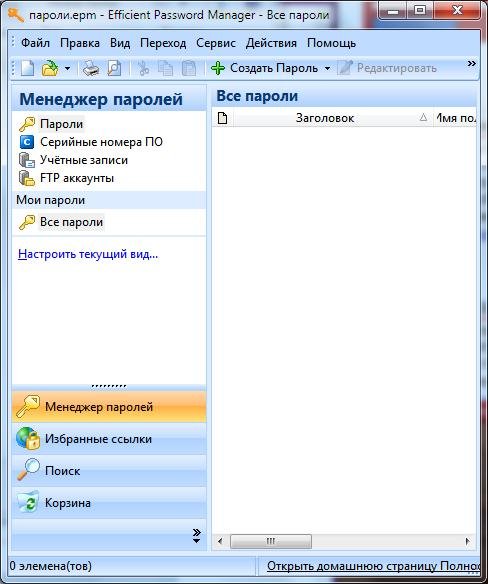Open the Переход menu
The image size is (488, 584).
163,43
